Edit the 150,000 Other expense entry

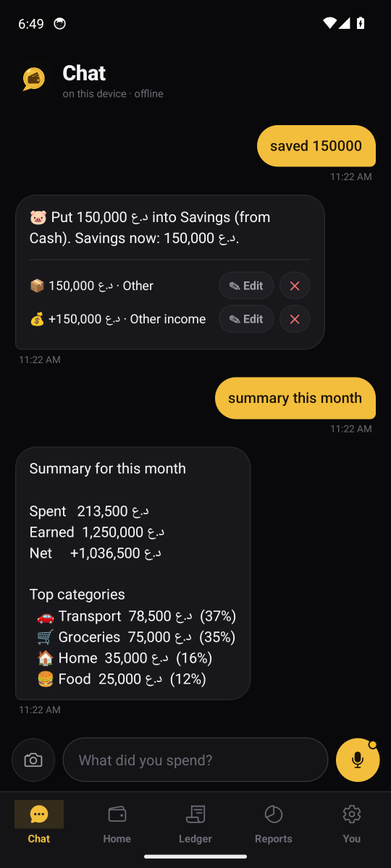246,286
